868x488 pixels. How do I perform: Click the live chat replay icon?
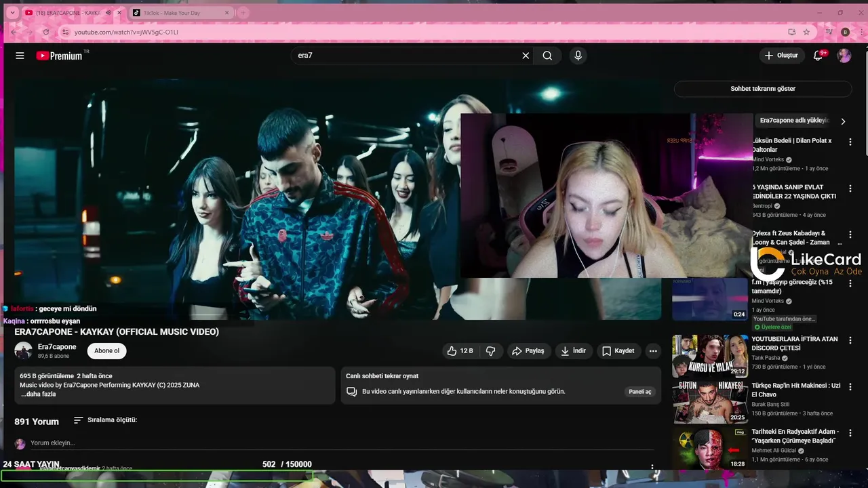pos(351,392)
